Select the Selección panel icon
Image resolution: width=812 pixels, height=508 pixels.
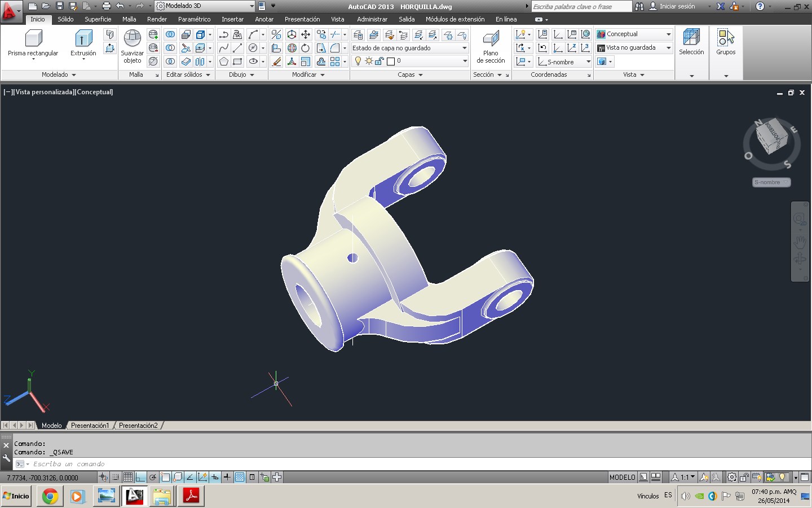pyautogui.click(x=691, y=38)
